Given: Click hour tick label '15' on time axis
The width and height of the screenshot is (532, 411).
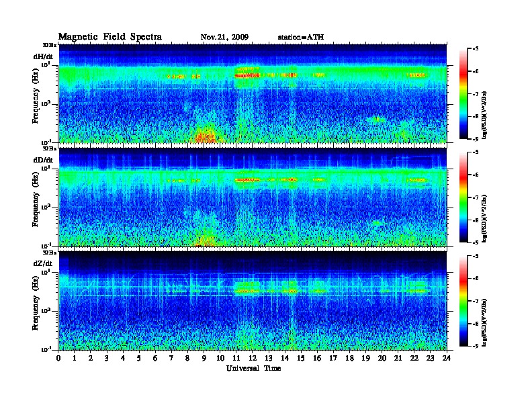Looking at the screenshot, I should tap(301, 358).
